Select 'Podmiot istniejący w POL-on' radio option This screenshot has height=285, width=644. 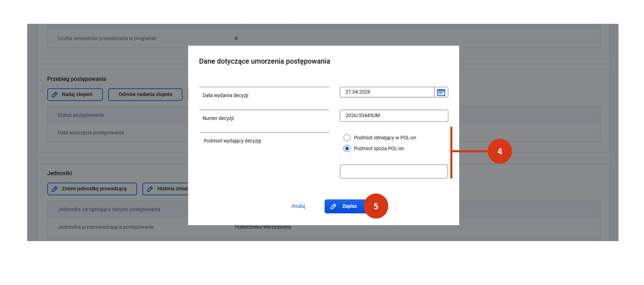347,138
